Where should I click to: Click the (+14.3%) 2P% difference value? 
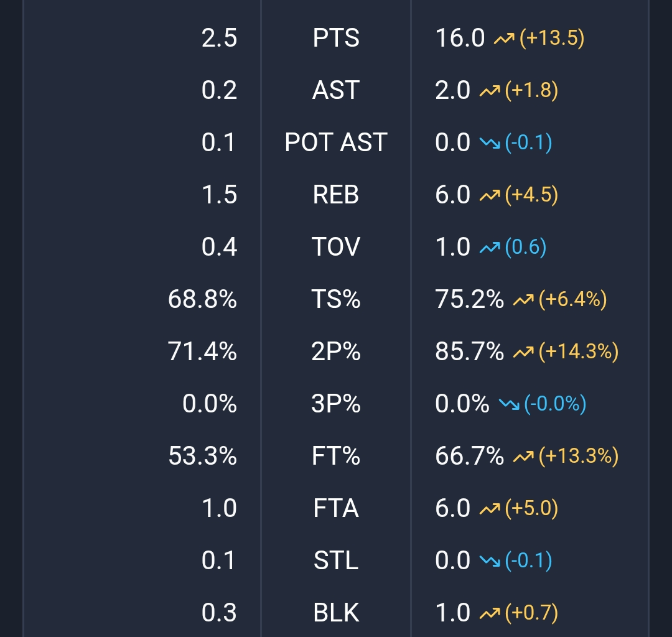[x=578, y=352]
